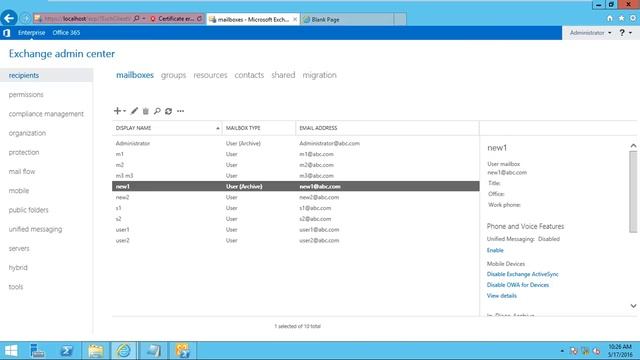Click View details link for mobile devices
This screenshot has height=360, width=640.
(502, 296)
